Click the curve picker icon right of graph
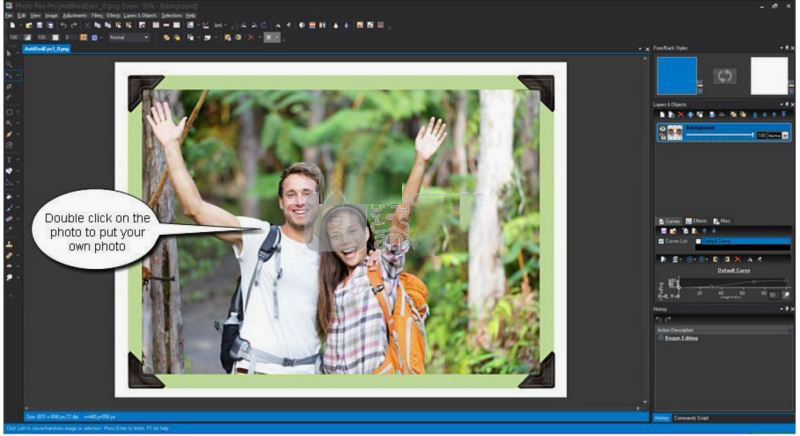 point(786,294)
